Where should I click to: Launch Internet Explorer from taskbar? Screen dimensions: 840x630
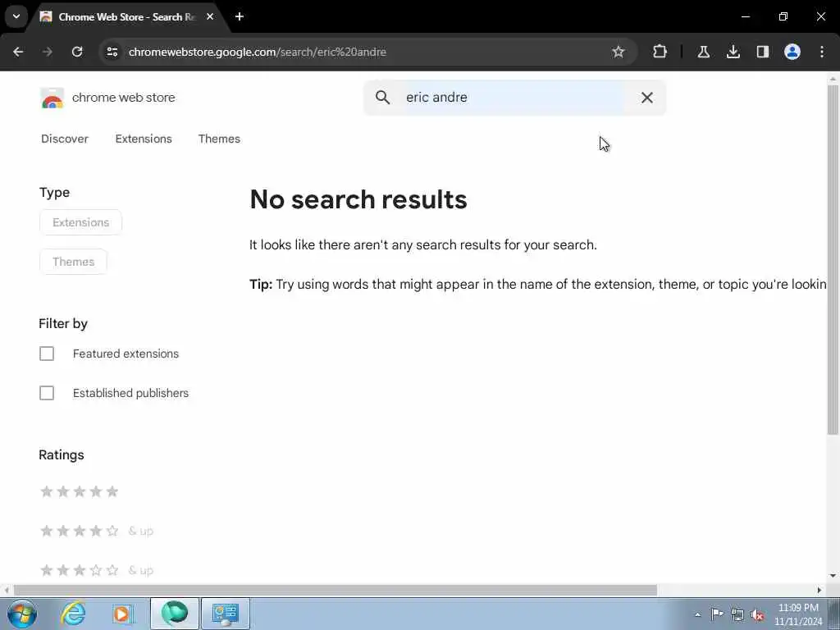click(73, 614)
